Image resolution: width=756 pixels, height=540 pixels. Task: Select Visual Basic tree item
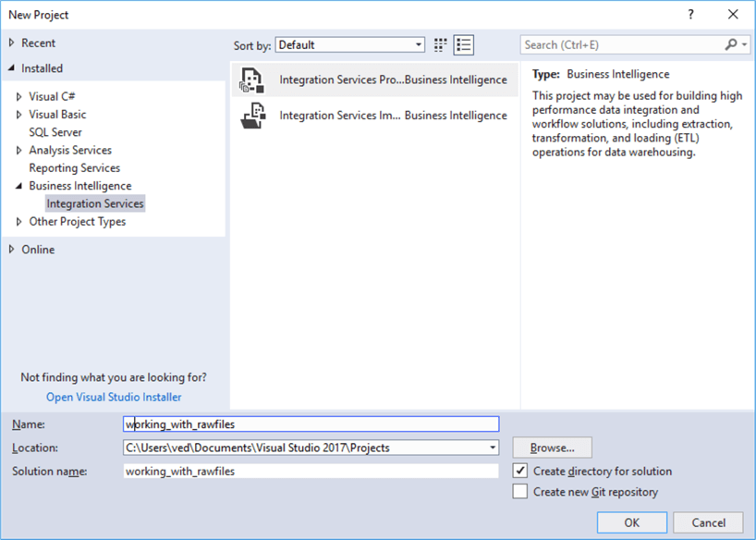[57, 115]
